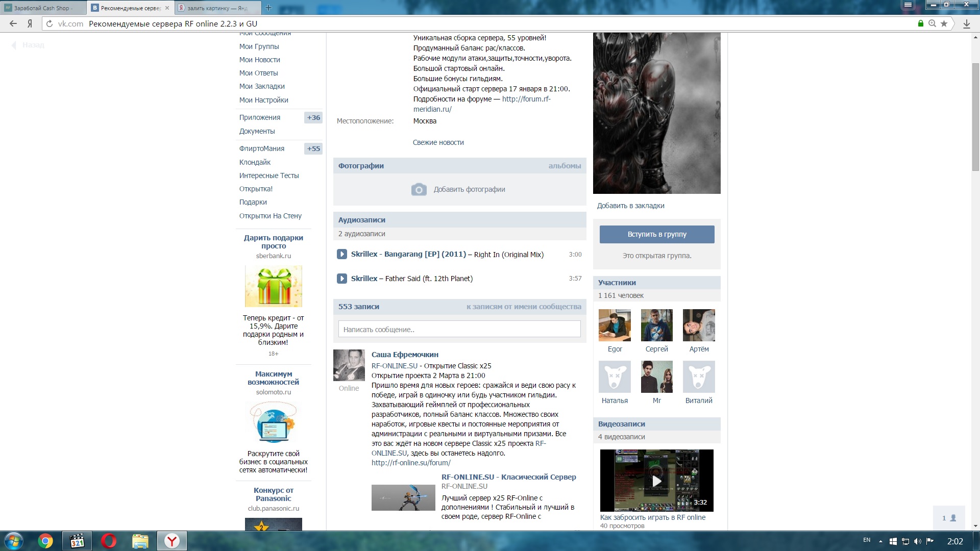Open 'Клондайк' app link
This screenshot has width=980, height=551.
(255, 162)
